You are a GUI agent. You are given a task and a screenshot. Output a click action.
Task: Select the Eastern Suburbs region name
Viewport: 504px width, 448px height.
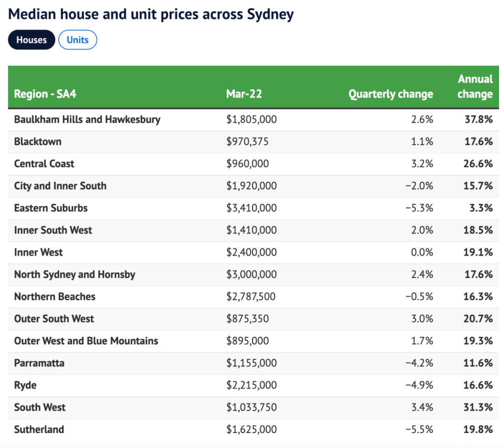pos(51,208)
